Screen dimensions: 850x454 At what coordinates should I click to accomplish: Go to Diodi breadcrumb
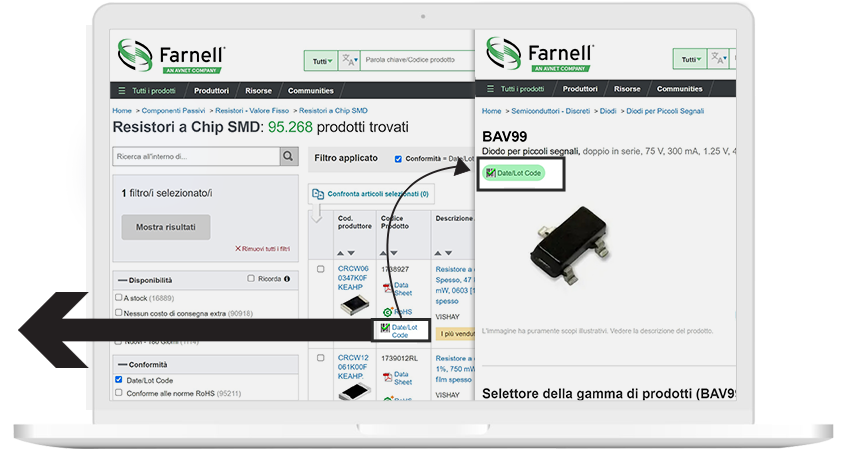point(608,111)
